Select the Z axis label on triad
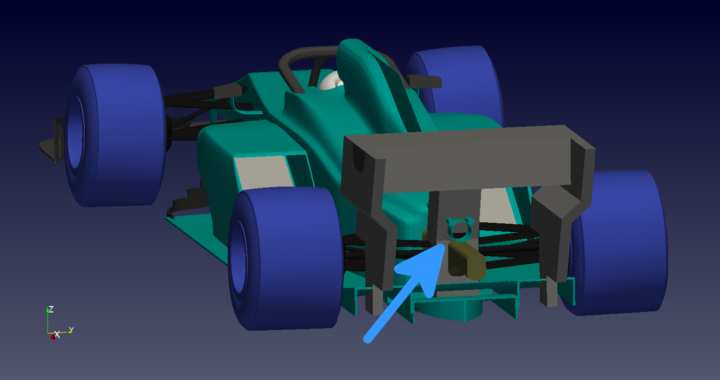720x380 pixels. 51,309
